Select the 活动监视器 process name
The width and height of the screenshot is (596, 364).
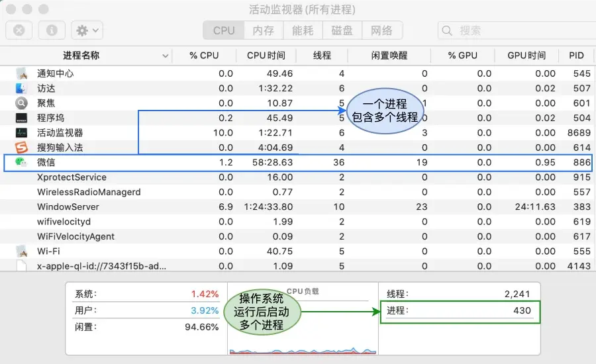click(x=60, y=132)
